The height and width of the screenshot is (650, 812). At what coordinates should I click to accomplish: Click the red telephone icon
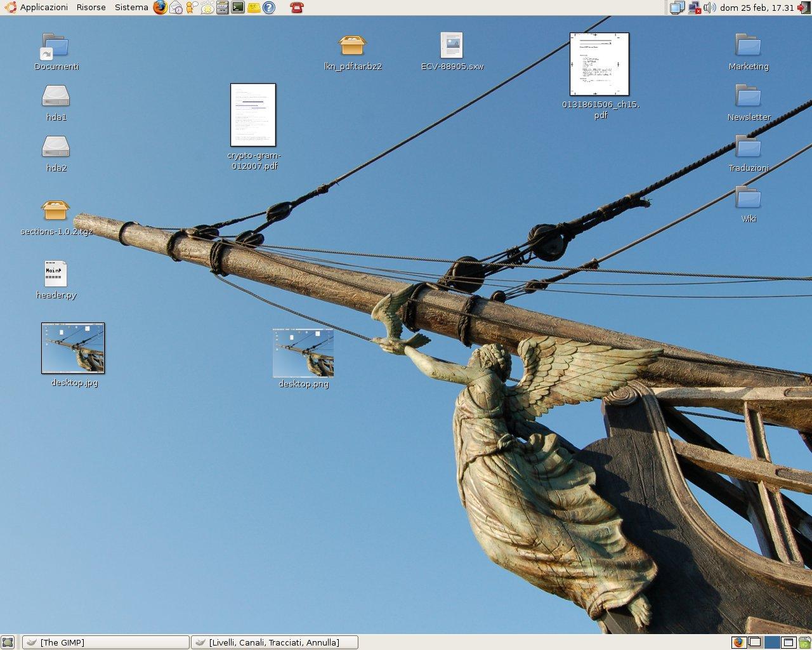[296, 8]
